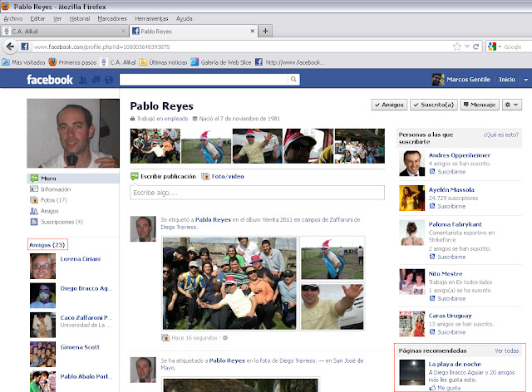Open Paloma Fabrykant's profile link
532x392 pixels.
[456, 224]
